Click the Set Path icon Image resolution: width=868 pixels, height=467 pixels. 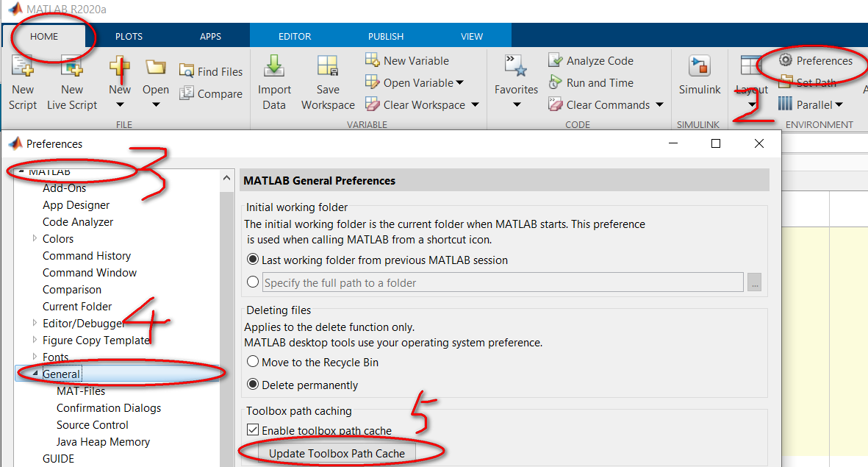[786, 82]
